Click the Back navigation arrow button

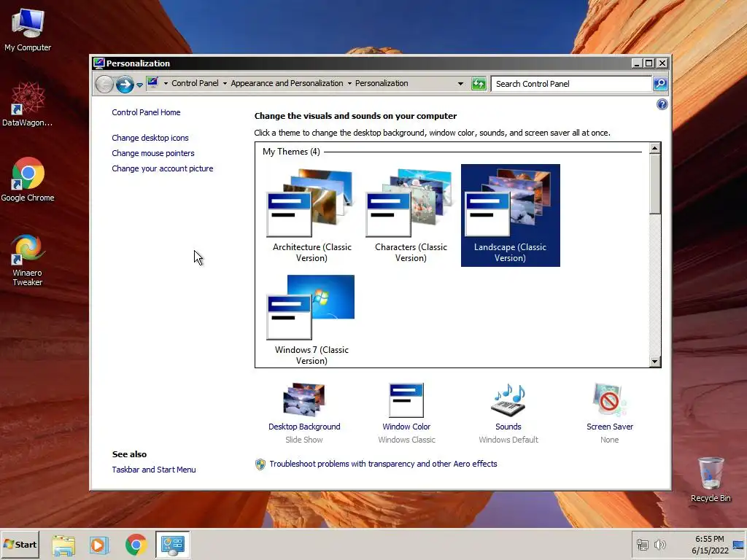tap(104, 85)
